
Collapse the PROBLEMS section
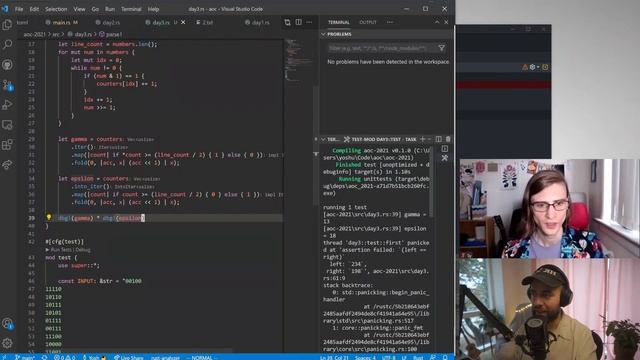point(323,34)
